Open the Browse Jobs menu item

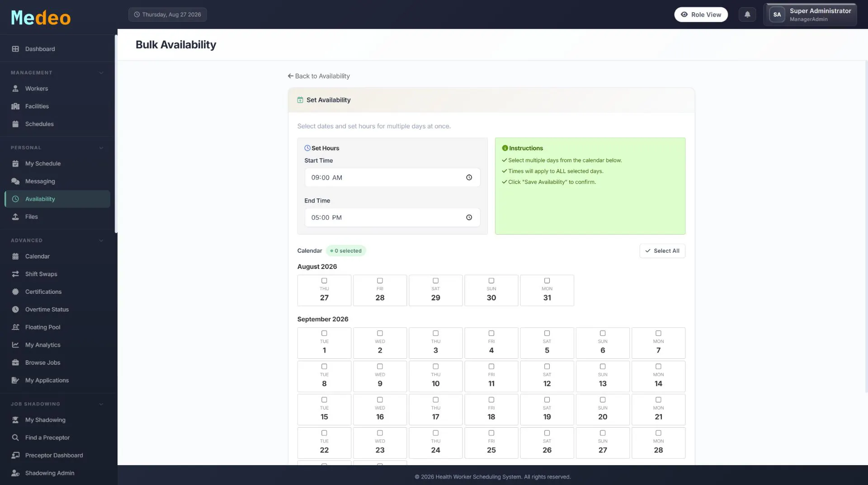click(57, 363)
